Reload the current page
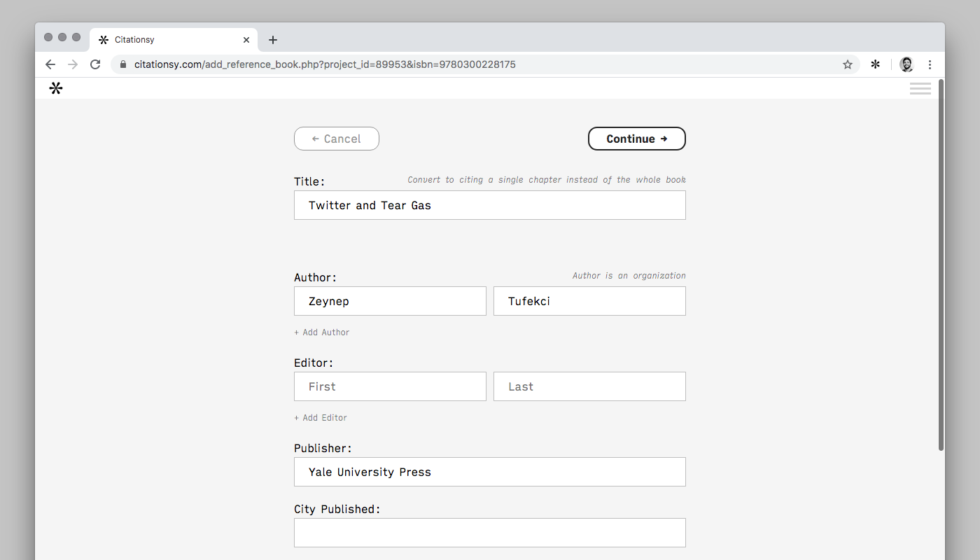This screenshot has height=560, width=980. [95, 64]
